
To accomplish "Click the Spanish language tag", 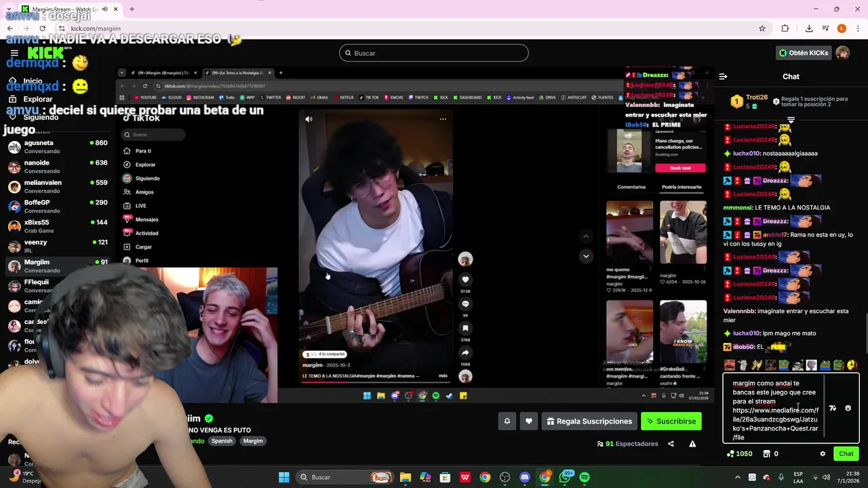I will [222, 441].
